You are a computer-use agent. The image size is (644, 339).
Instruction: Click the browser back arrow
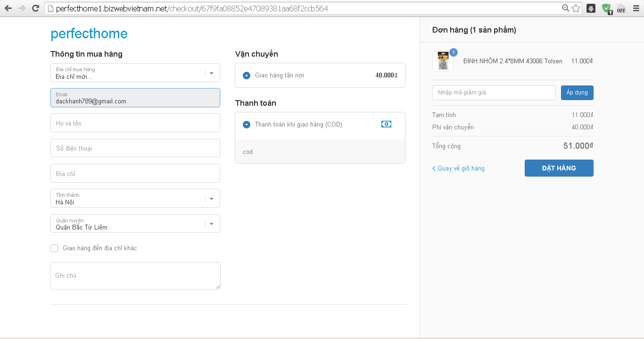pos(8,8)
